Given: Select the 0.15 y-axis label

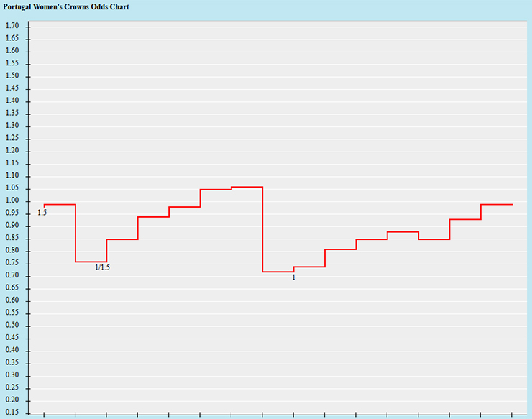Looking at the screenshot, I should [12, 413].
